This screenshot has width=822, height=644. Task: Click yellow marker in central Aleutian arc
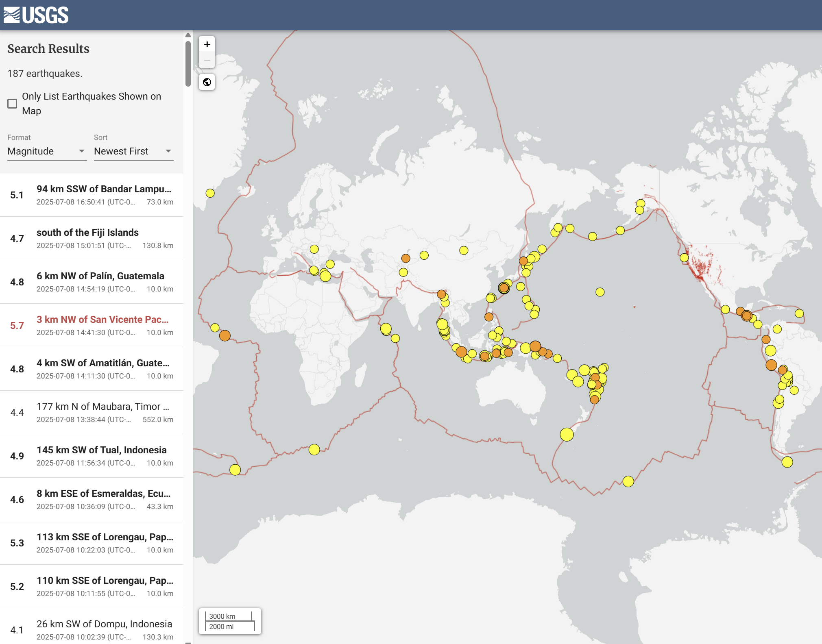tap(593, 237)
